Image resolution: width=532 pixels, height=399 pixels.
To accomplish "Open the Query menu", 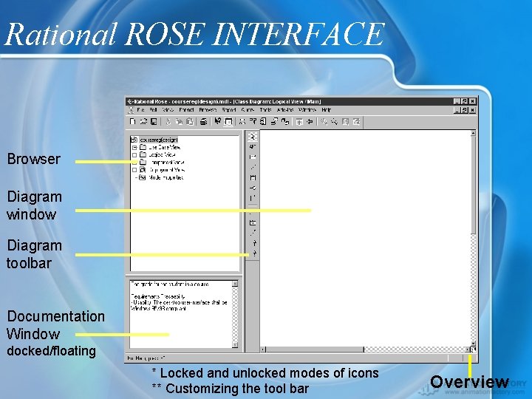I will coord(248,110).
